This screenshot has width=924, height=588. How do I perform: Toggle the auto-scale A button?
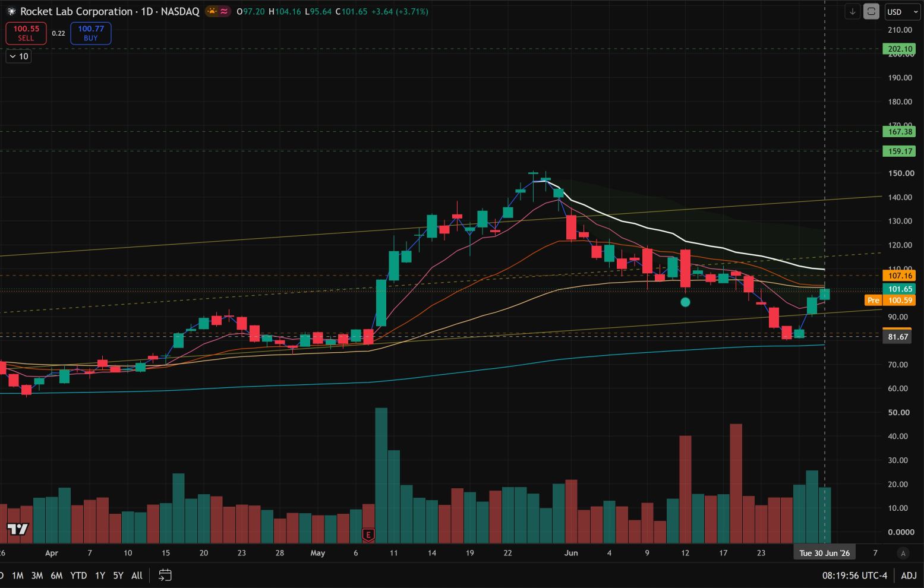903,553
